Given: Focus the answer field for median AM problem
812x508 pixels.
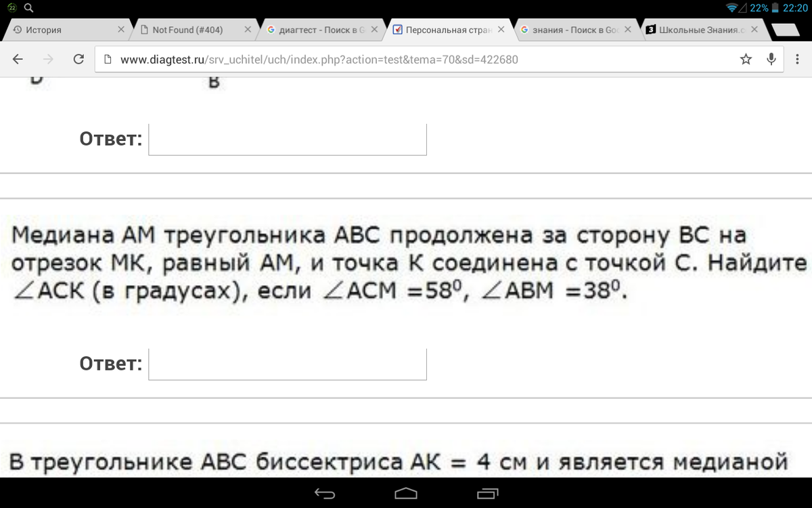Looking at the screenshot, I should pos(288,364).
